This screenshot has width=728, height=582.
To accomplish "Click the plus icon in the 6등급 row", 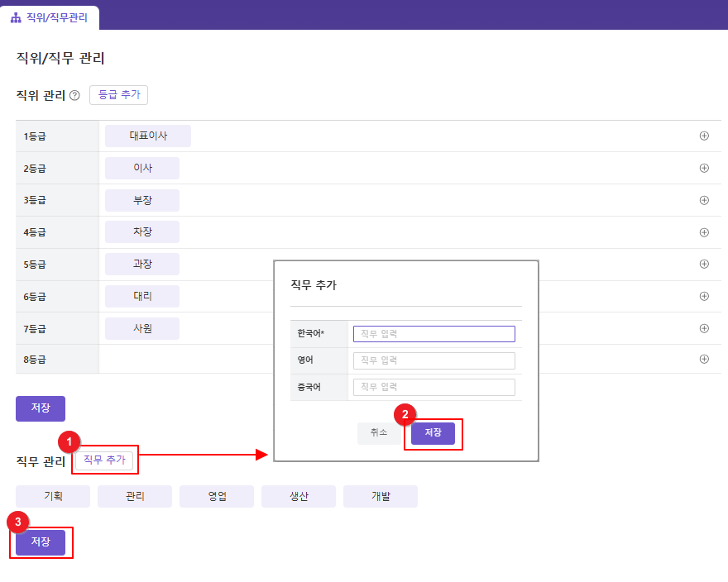I will [704, 296].
